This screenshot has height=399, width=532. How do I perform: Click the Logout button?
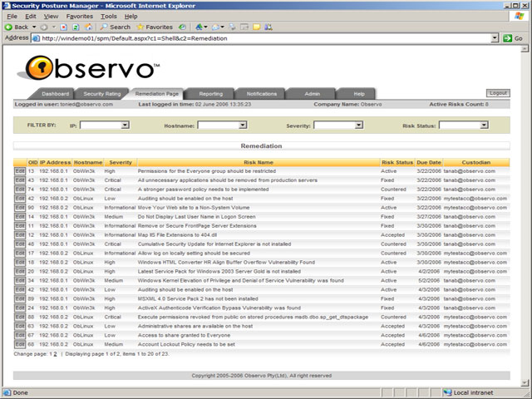click(x=498, y=93)
